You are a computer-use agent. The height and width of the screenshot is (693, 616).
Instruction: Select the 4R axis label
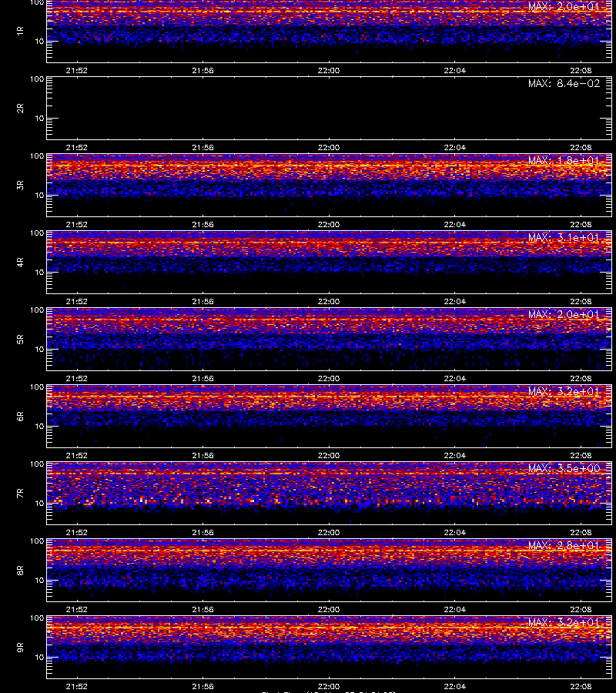[x=20, y=262]
